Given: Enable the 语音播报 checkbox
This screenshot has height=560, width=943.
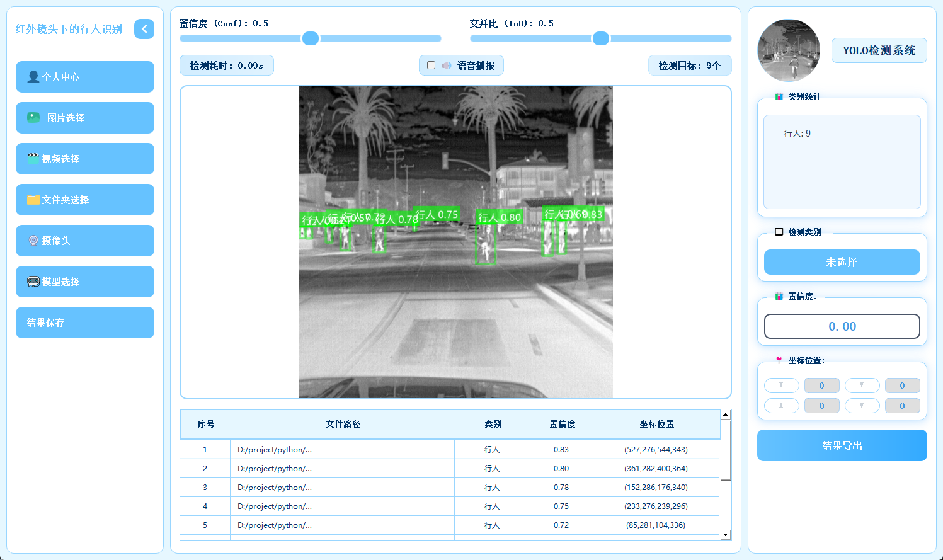Looking at the screenshot, I should coord(431,66).
